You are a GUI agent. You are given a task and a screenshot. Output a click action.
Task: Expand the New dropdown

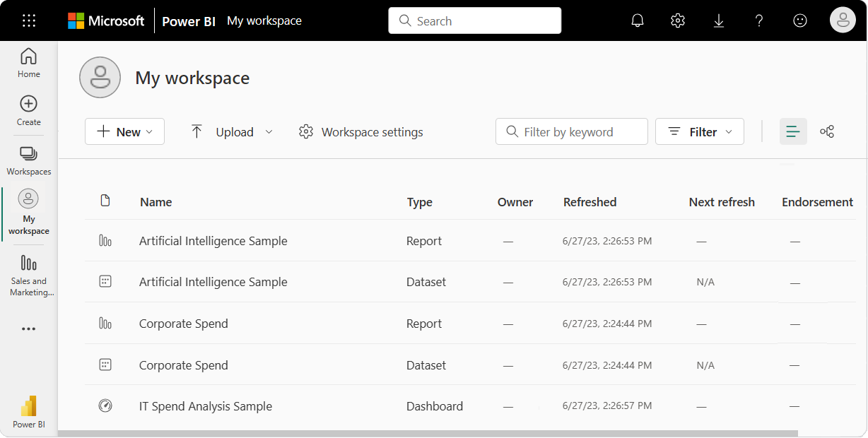pos(124,131)
